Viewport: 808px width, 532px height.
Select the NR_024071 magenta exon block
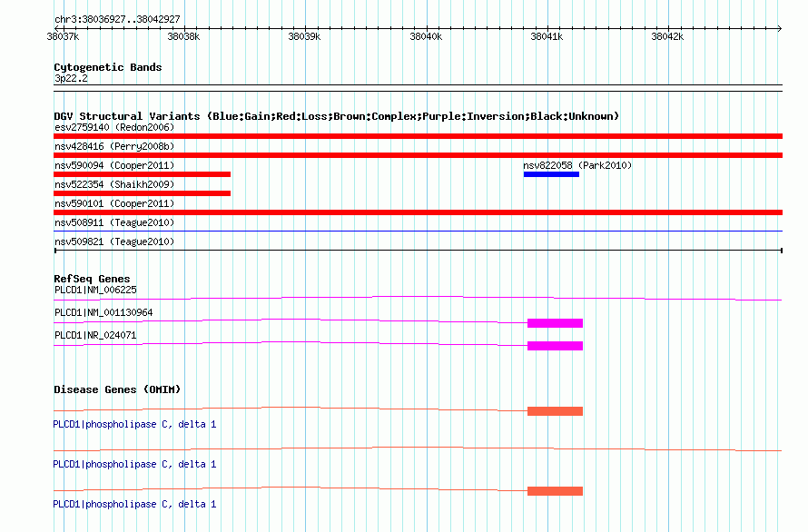tap(555, 346)
